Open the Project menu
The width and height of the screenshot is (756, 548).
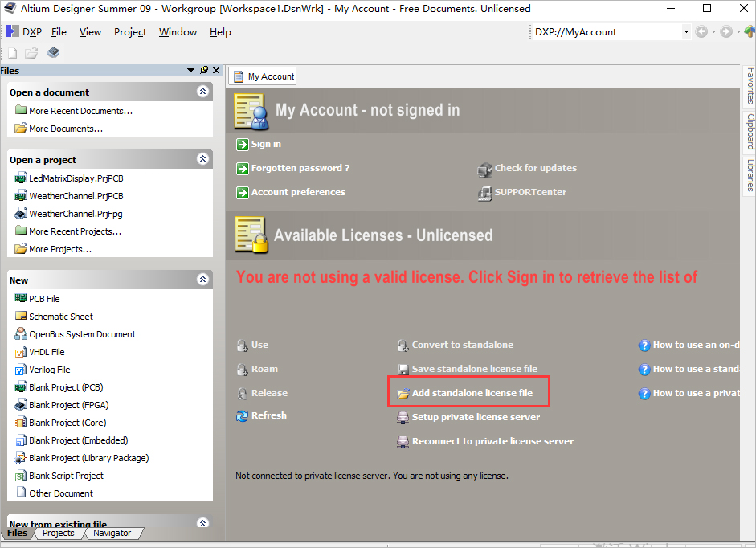pos(130,32)
